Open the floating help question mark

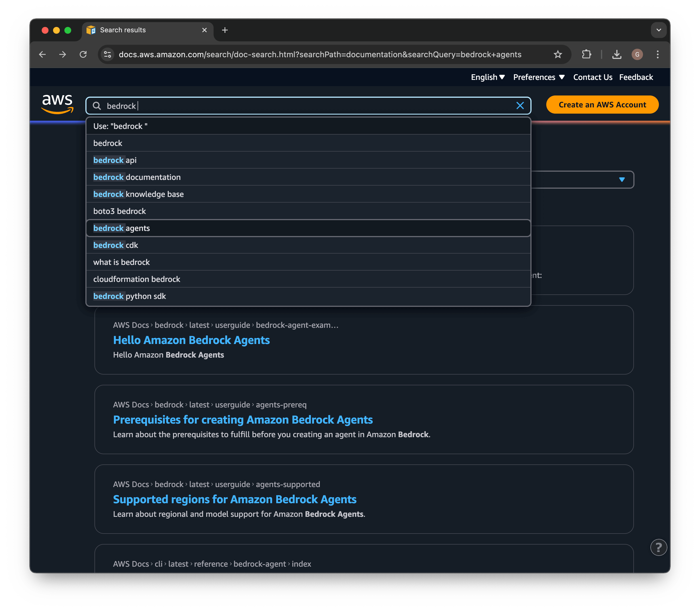(658, 547)
